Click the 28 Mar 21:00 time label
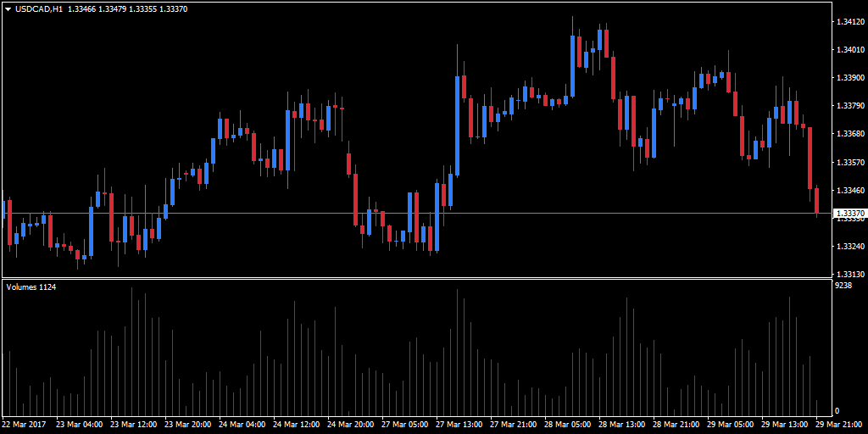The width and height of the screenshot is (868, 434). coord(676,425)
